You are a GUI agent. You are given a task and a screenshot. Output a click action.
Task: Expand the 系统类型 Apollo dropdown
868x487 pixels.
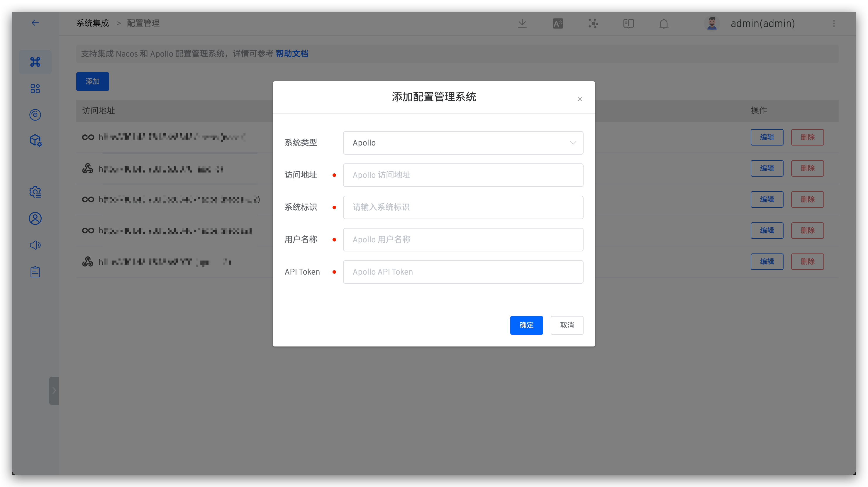[463, 143]
